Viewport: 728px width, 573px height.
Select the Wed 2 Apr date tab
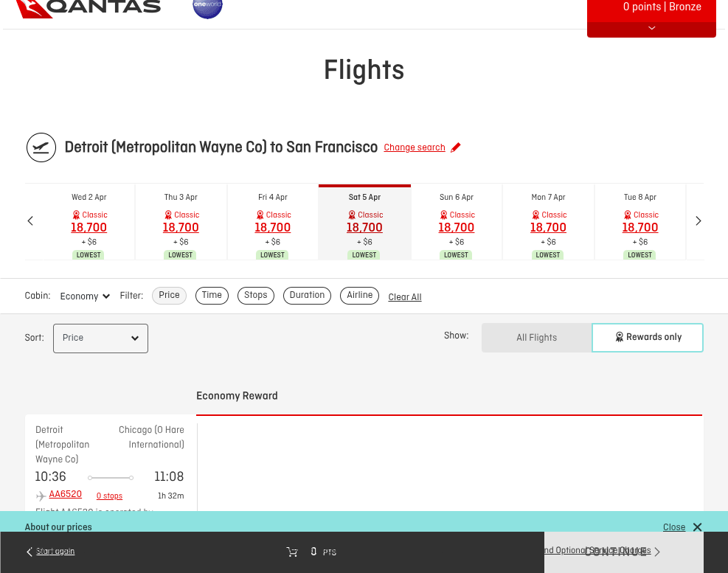click(x=89, y=222)
